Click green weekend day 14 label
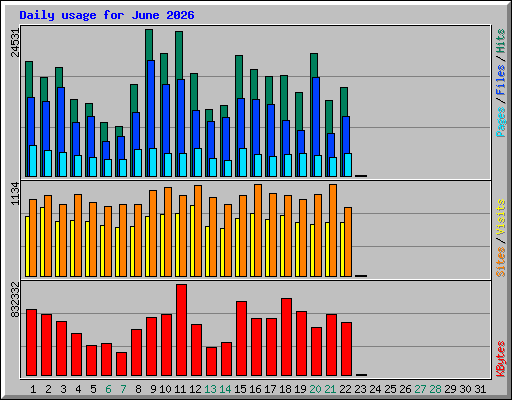Screen dimensions: 512x400 [x=225, y=389]
